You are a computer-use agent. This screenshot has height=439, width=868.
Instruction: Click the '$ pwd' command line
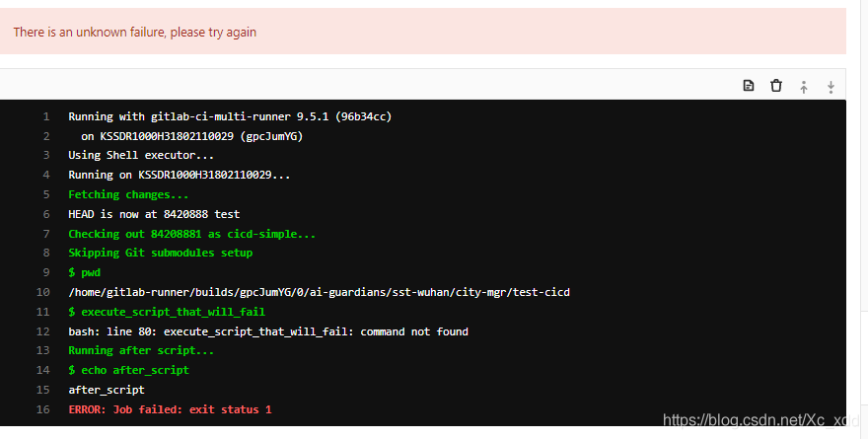click(x=84, y=272)
